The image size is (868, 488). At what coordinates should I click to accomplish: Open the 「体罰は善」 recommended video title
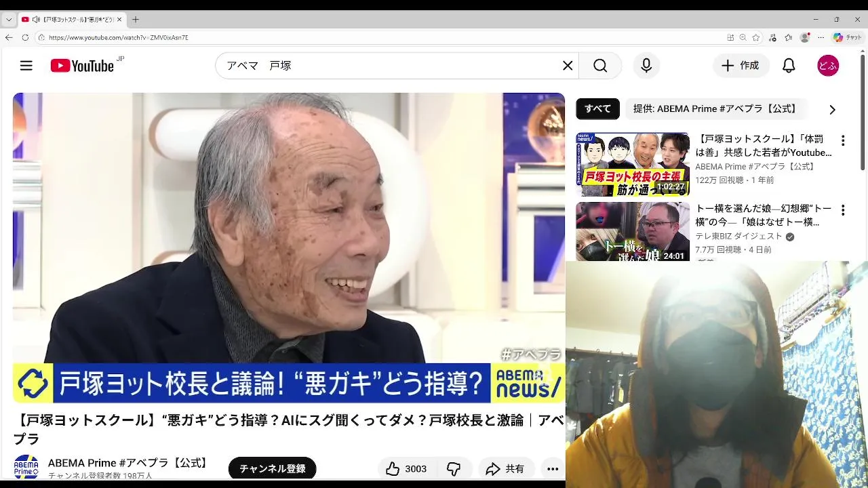coord(764,146)
